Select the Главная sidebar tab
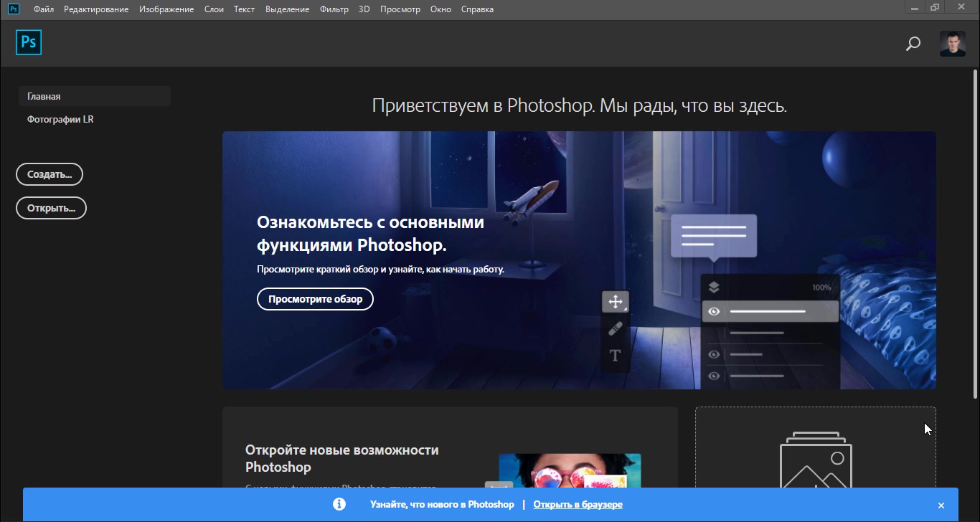Image resolution: width=980 pixels, height=522 pixels. click(95, 96)
